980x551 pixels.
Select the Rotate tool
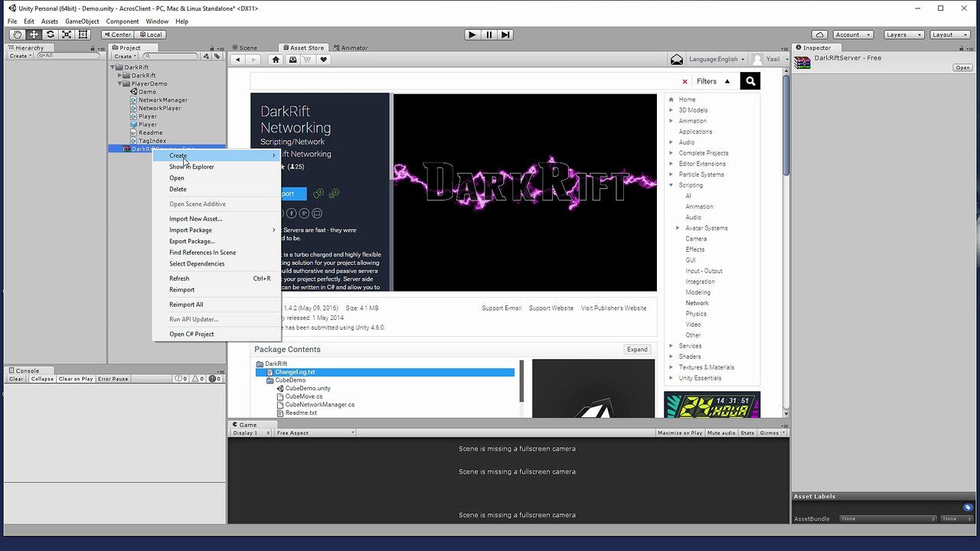click(x=51, y=34)
